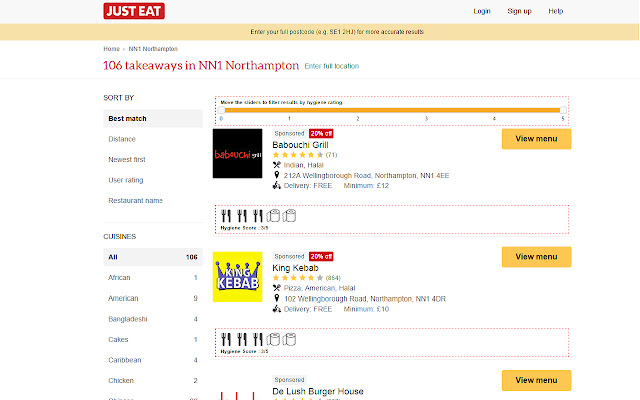640x400 pixels.
Task: Click the 20% off badge on King Kebab
Action: point(321,257)
